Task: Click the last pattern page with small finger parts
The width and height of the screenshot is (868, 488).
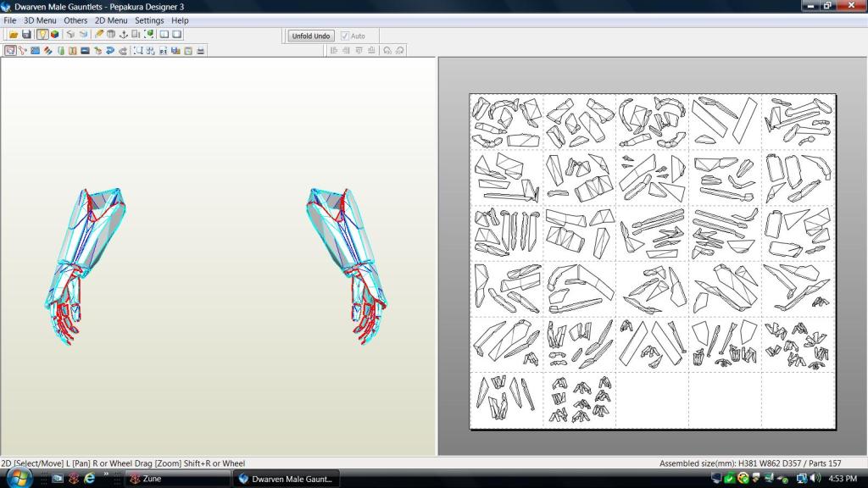Action: point(580,400)
